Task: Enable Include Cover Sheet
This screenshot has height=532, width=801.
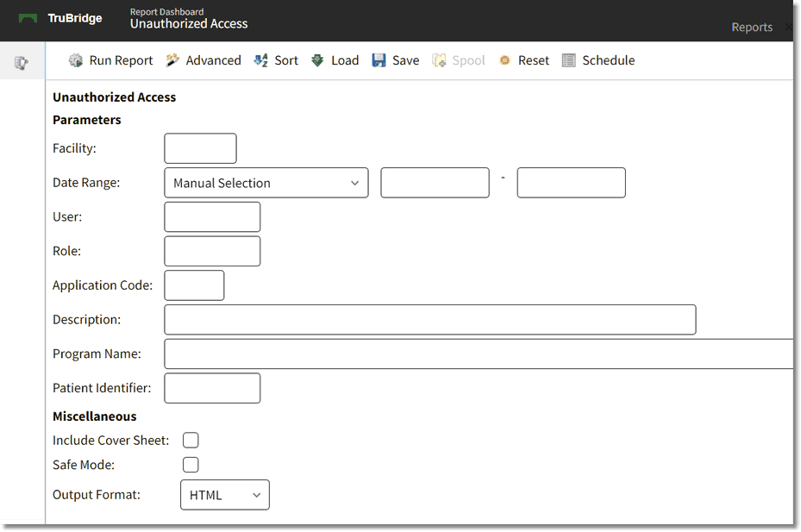Action: [191, 440]
